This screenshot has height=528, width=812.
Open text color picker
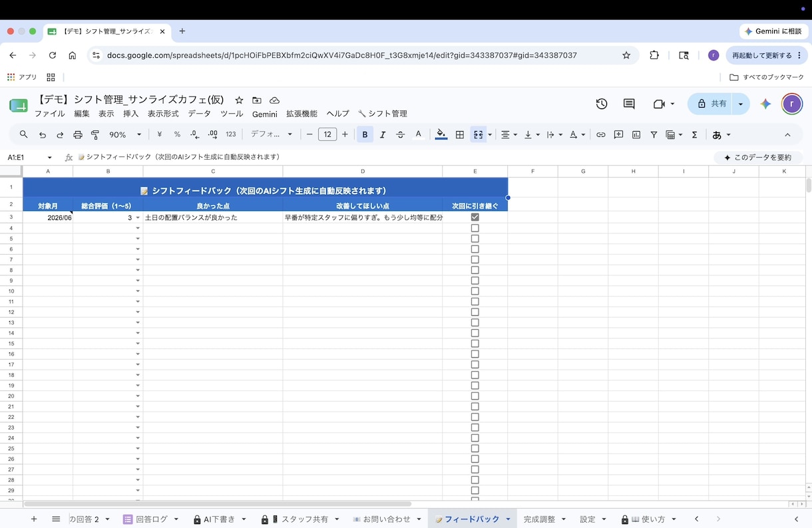[418, 134]
